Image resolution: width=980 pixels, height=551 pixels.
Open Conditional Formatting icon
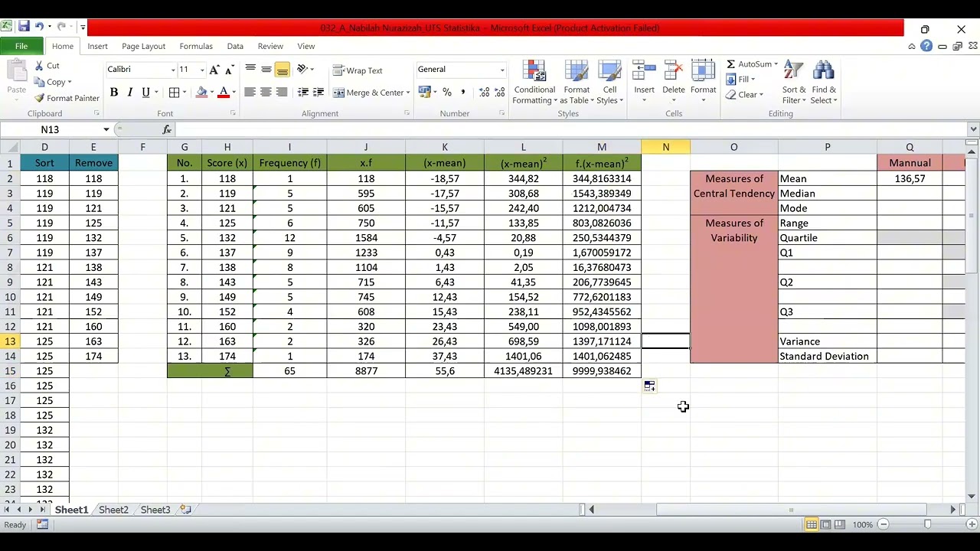point(534,71)
